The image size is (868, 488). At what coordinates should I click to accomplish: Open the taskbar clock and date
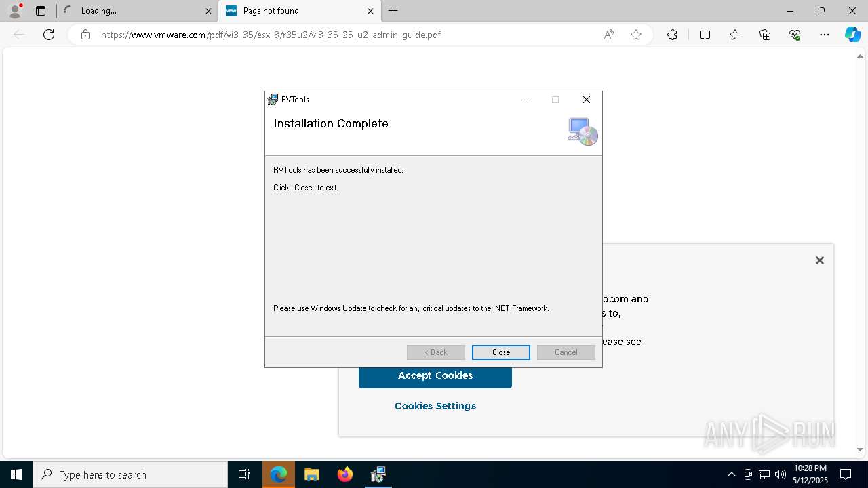point(810,474)
